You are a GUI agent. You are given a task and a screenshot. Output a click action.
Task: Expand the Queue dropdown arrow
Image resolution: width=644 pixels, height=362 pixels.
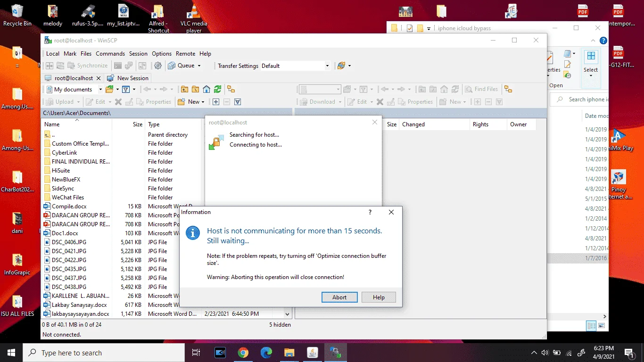pyautogui.click(x=199, y=66)
